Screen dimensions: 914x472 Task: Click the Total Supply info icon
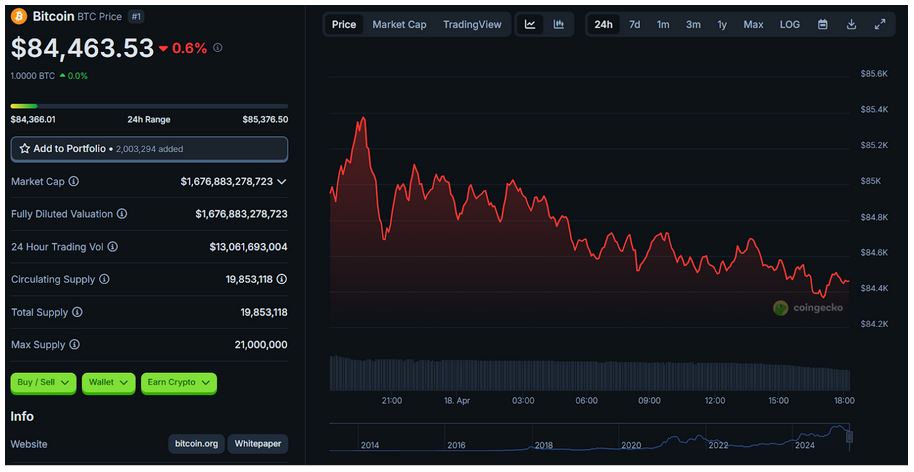tap(77, 312)
